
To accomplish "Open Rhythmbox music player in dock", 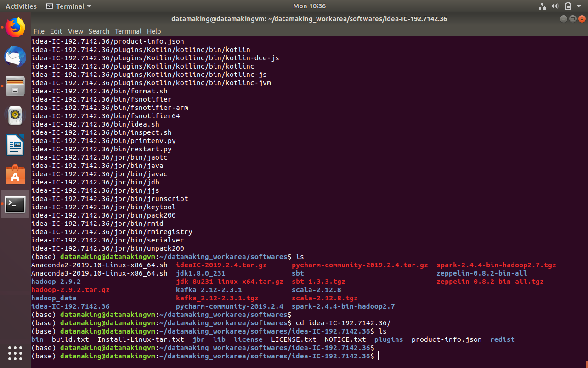I will [15, 115].
